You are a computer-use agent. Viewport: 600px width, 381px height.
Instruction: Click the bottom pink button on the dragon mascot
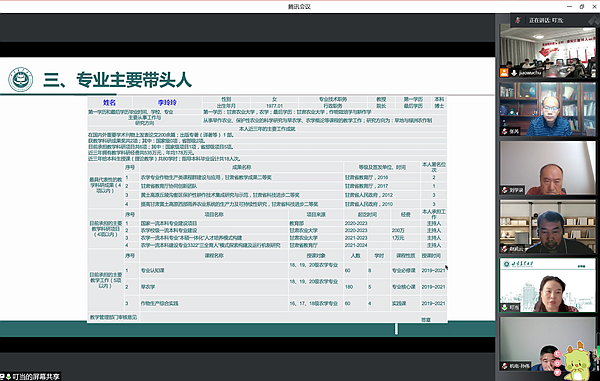click(x=558, y=372)
